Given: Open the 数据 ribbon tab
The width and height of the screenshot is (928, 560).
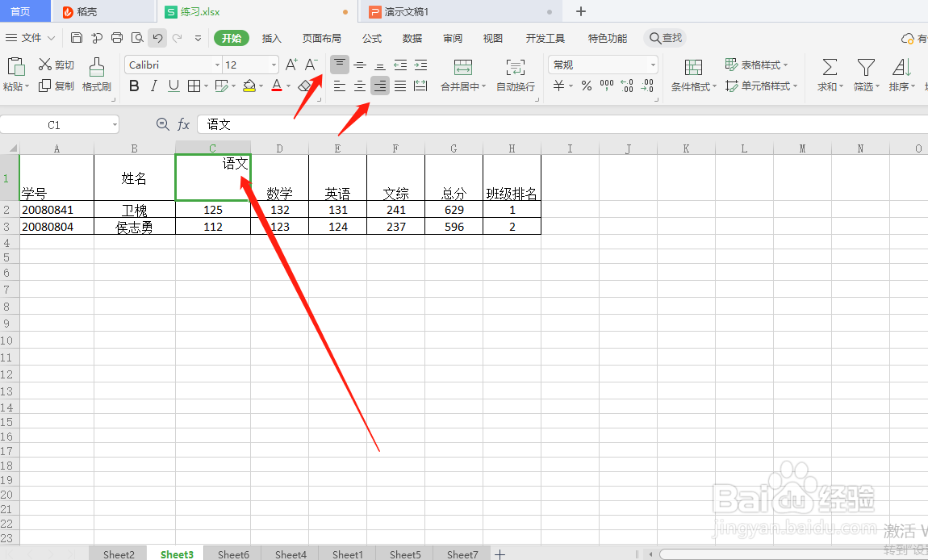Looking at the screenshot, I should 412,37.
